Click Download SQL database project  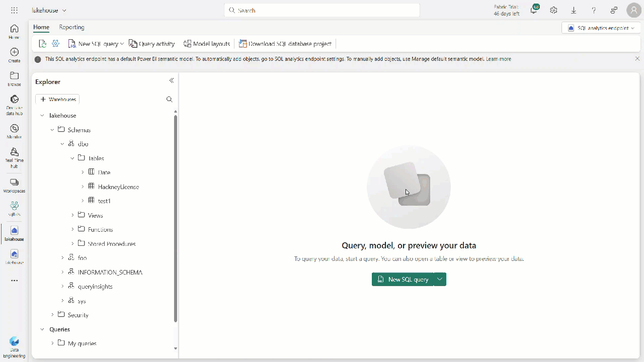coord(285,44)
